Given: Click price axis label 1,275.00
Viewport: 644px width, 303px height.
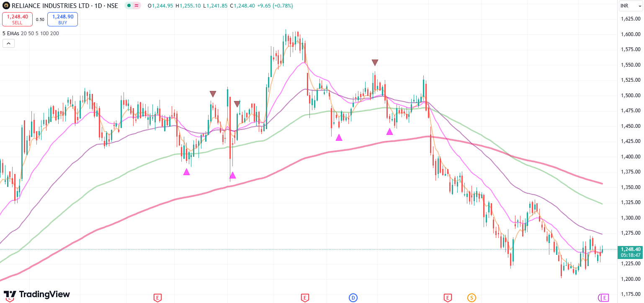Looking at the screenshot, I should pos(630,233).
